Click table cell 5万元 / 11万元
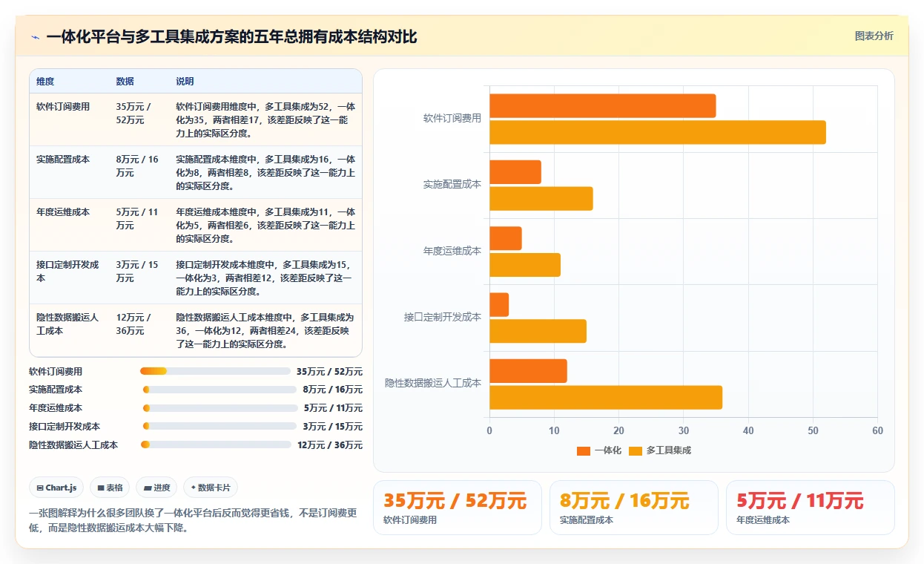Viewport: 924px width, 564px height. [x=137, y=219]
